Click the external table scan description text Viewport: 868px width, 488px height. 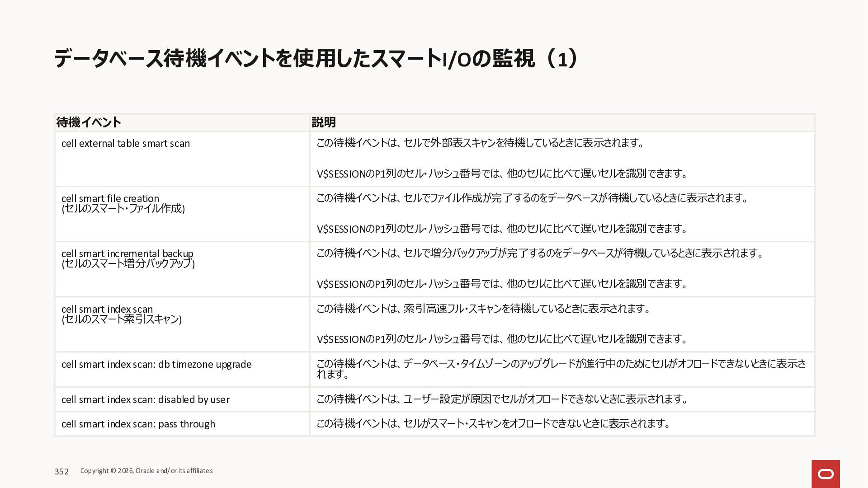480,143
